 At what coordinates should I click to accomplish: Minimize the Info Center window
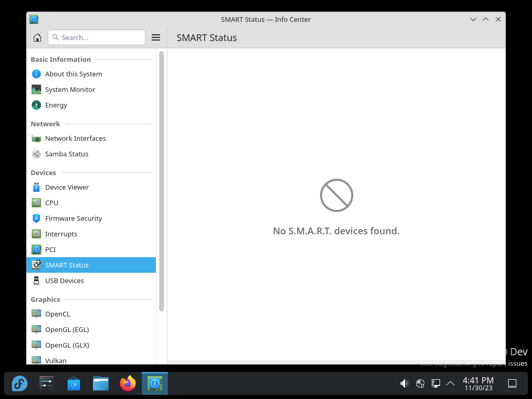pyautogui.click(x=473, y=19)
